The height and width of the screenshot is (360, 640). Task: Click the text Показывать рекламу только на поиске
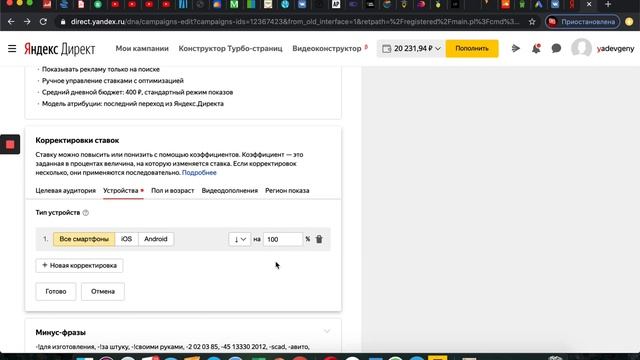(x=101, y=69)
